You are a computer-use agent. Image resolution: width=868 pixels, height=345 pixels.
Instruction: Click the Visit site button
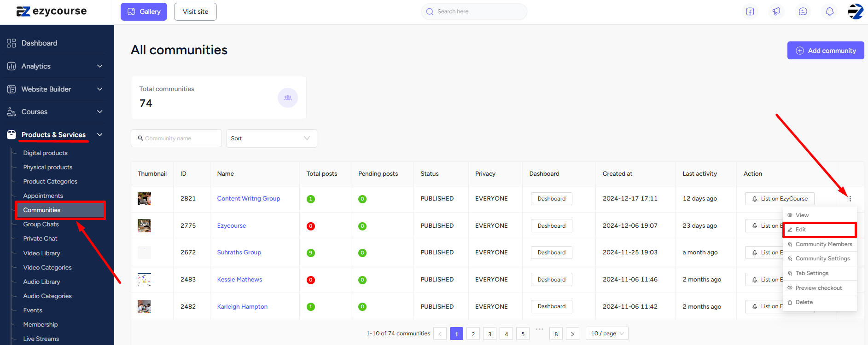pyautogui.click(x=195, y=11)
